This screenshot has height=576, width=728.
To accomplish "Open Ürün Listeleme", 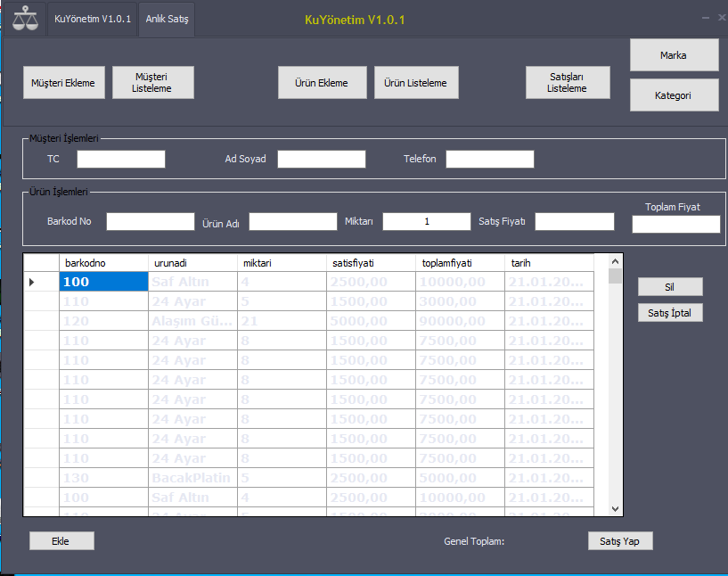I will click(x=415, y=82).
